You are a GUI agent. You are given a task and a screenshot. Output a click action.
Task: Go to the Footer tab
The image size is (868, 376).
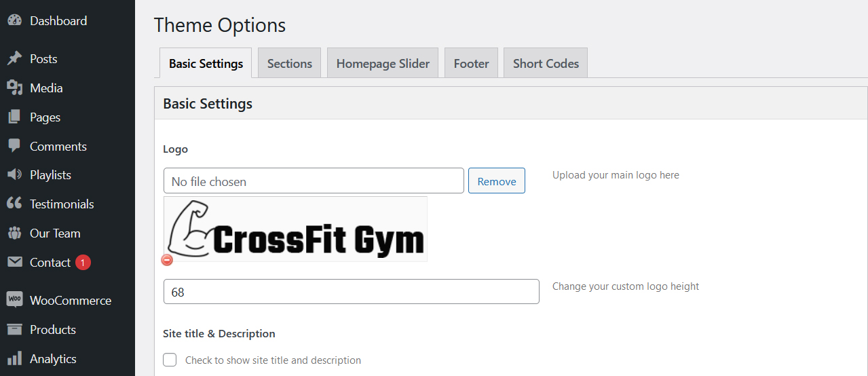point(471,63)
